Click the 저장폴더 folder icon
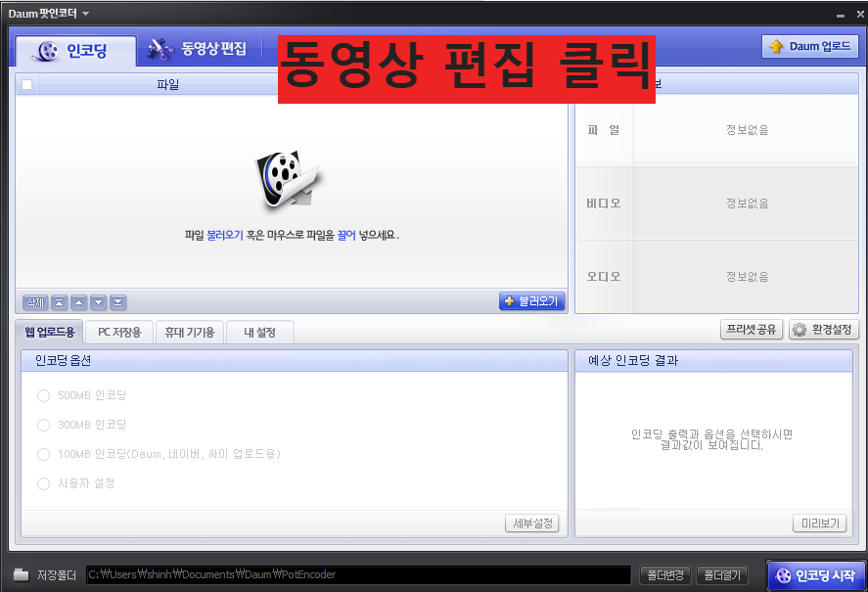868x592 pixels. click(21, 574)
